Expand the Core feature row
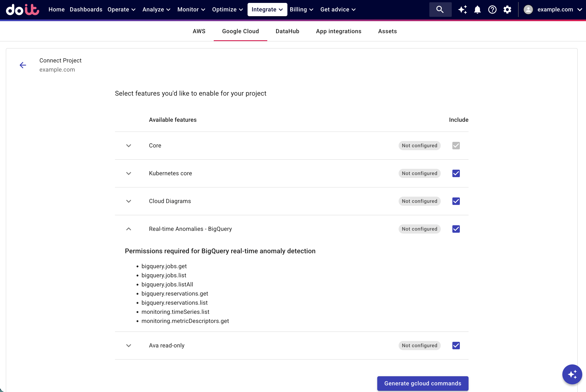Screen dimensions: 586x392 [129, 146]
